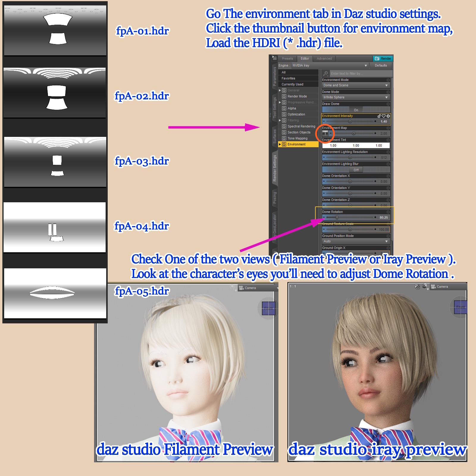476x476 pixels.
Task: Select the All category
Action: (298, 72)
